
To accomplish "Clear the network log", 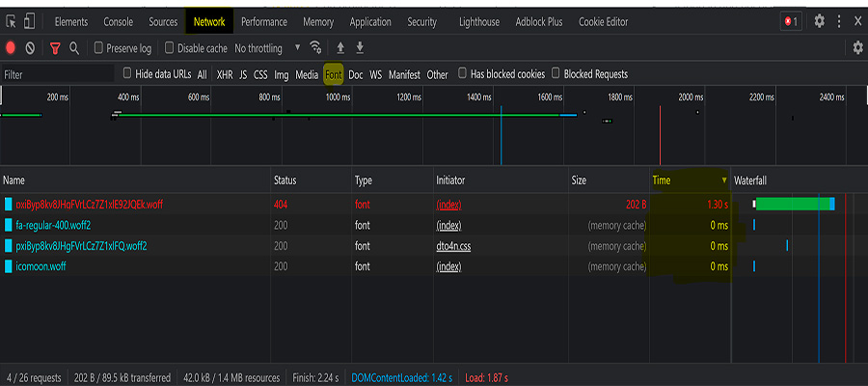I will [31, 47].
